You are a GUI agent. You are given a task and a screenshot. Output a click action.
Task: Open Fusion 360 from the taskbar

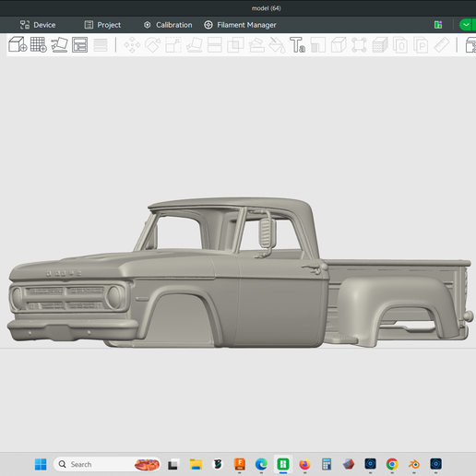(240, 464)
